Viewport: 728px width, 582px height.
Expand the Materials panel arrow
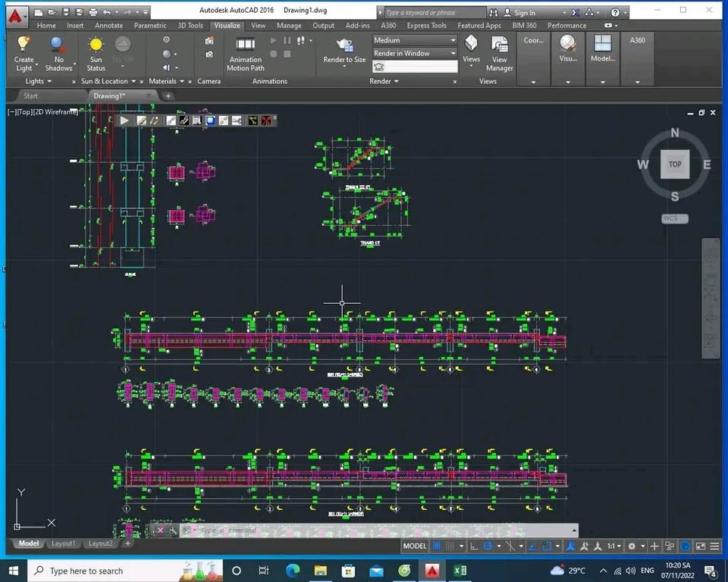(x=182, y=81)
